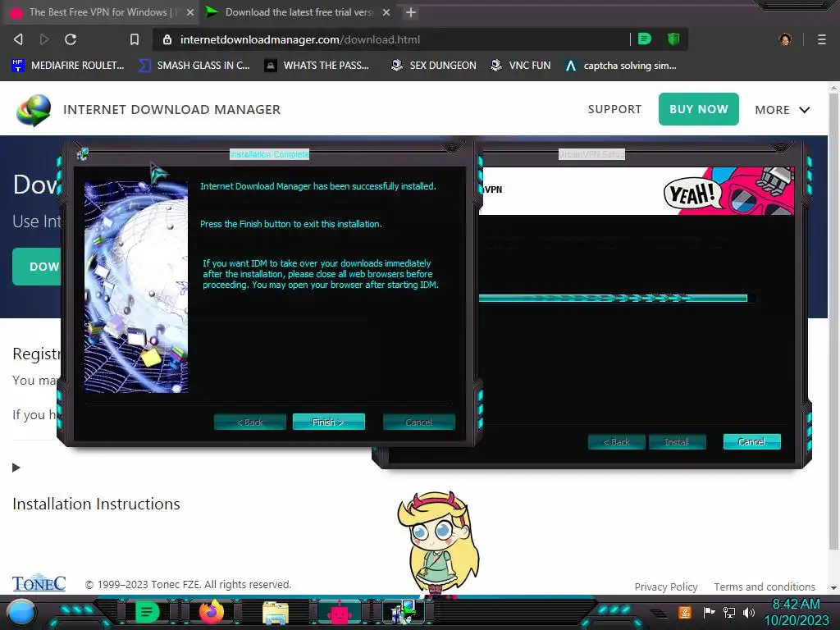Click the volume speaker tray icon
The width and height of the screenshot is (840, 630).
tap(749, 612)
